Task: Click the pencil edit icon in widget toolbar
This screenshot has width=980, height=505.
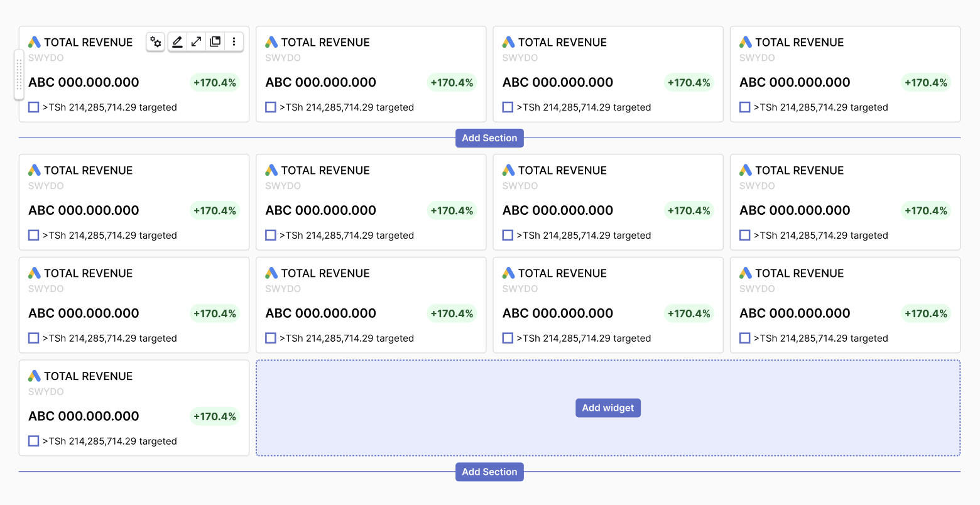Action: click(178, 42)
